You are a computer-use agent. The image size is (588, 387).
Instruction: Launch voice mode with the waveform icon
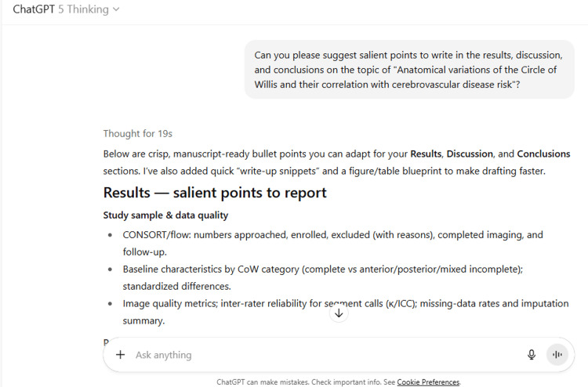[x=557, y=354]
